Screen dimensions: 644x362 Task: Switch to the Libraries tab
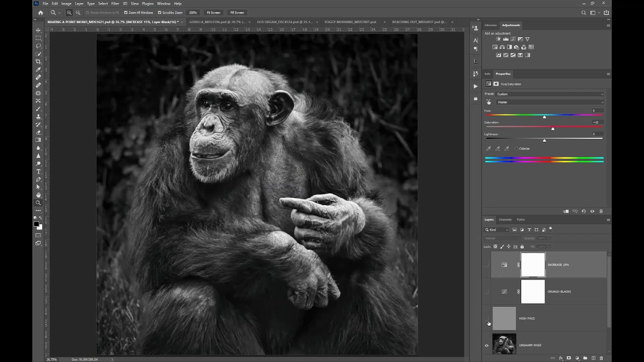491,25
